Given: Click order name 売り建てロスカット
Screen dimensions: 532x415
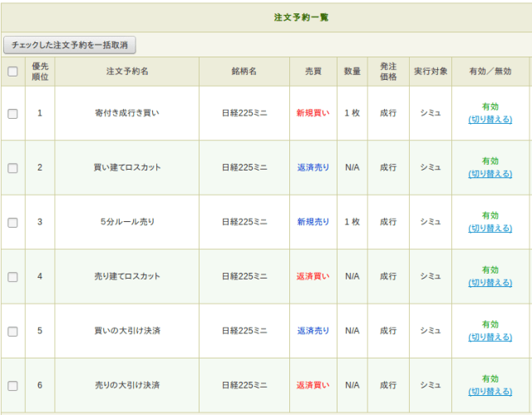Looking at the screenshot, I should tap(127, 276).
